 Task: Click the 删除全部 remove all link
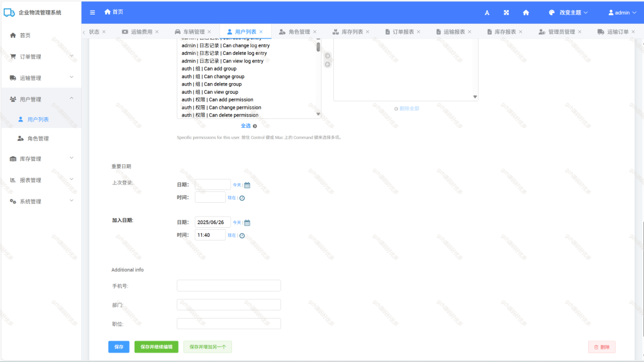click(x=407, y=108)
